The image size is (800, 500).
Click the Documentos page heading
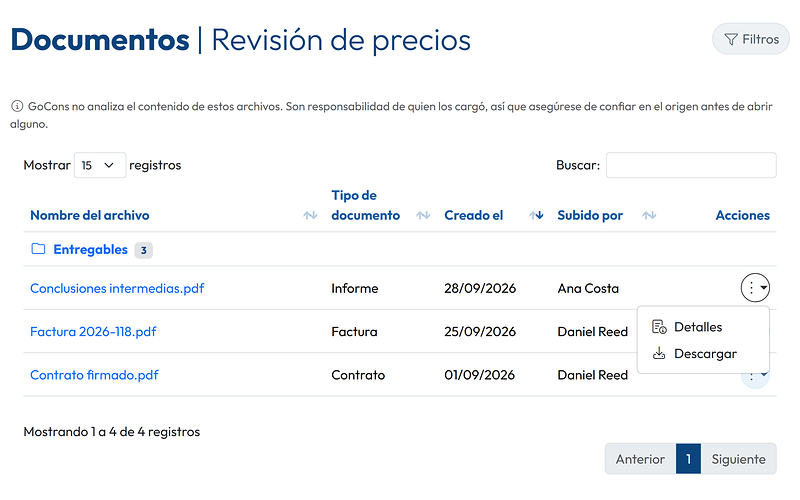pos(100,40)
